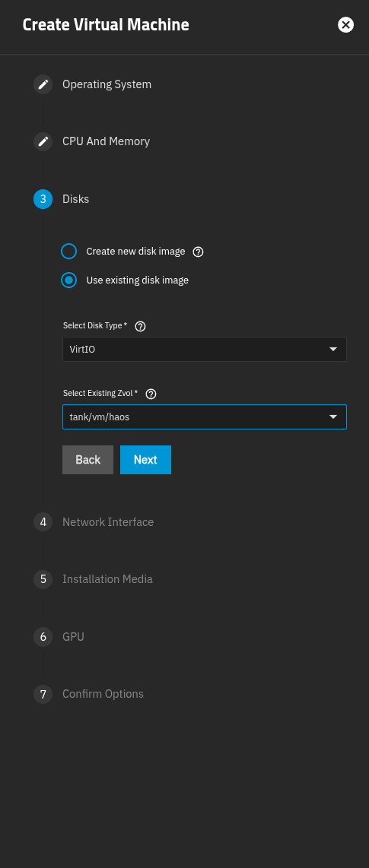Click the dropdown arrow next to tank/vm/haos
Viewport: 369px width, 868px height.
click(333, 417)
